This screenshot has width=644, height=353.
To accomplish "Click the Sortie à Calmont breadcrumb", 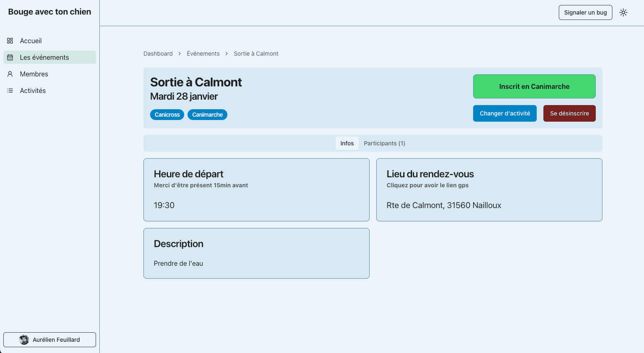I will click(256, 54).
